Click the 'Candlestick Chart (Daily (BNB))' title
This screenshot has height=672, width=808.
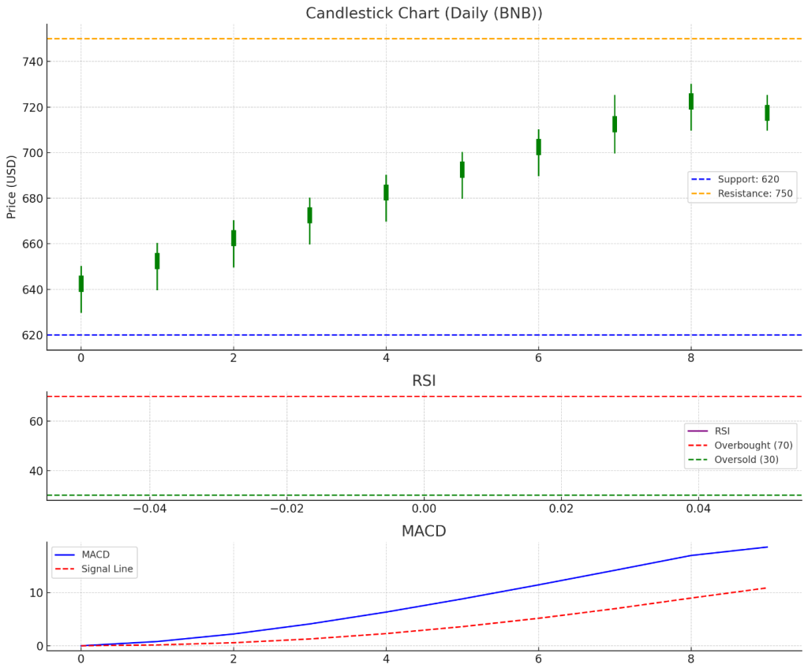[x=424, y=13]
